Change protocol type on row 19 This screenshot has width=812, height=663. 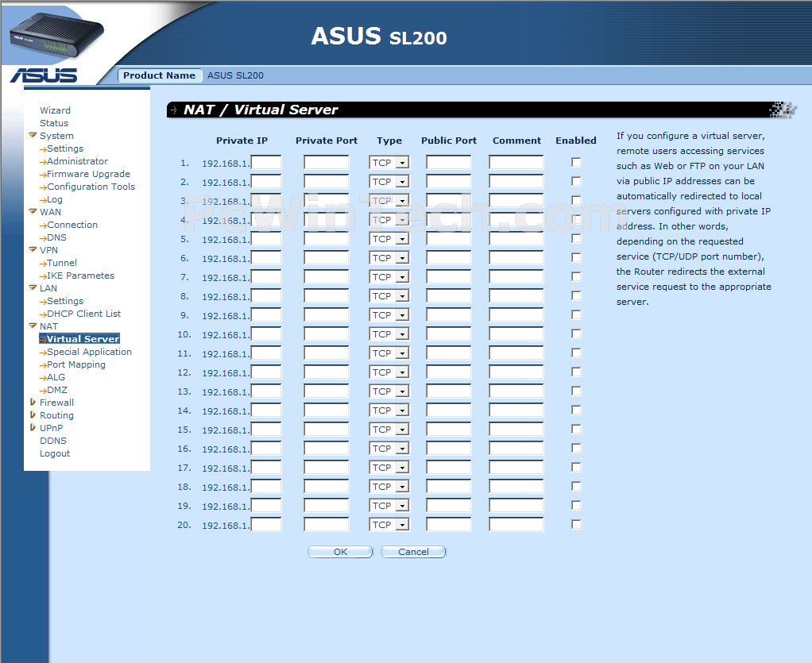tap(389, 505)
